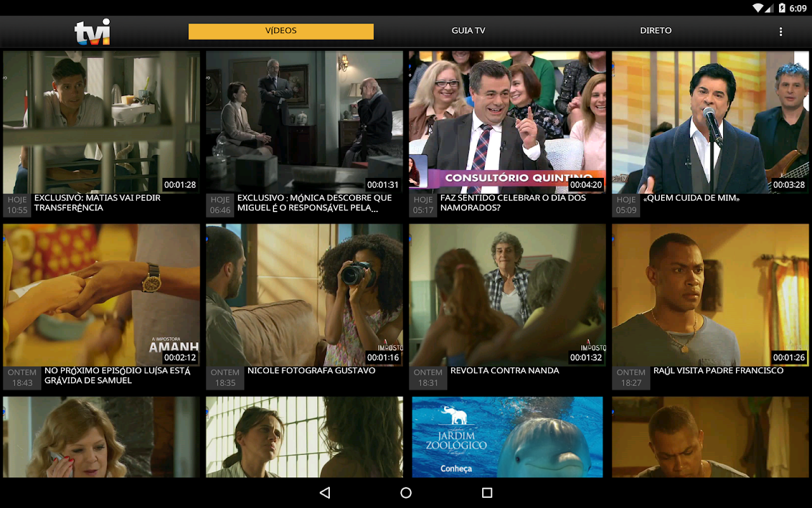Click the 'ONTEM 18:31' date label
This screenshot has height=508, width=812.
(x=428, y=378)
